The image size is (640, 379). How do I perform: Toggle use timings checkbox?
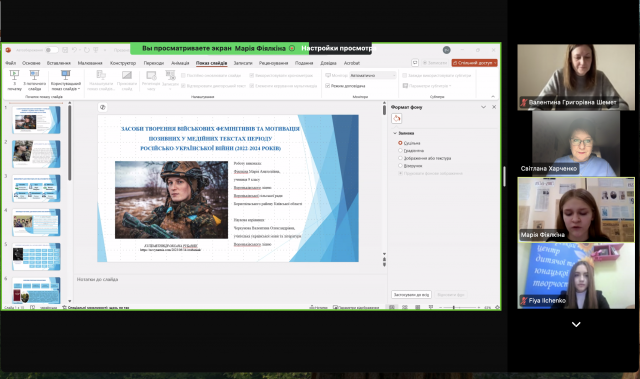pos(252,75)
